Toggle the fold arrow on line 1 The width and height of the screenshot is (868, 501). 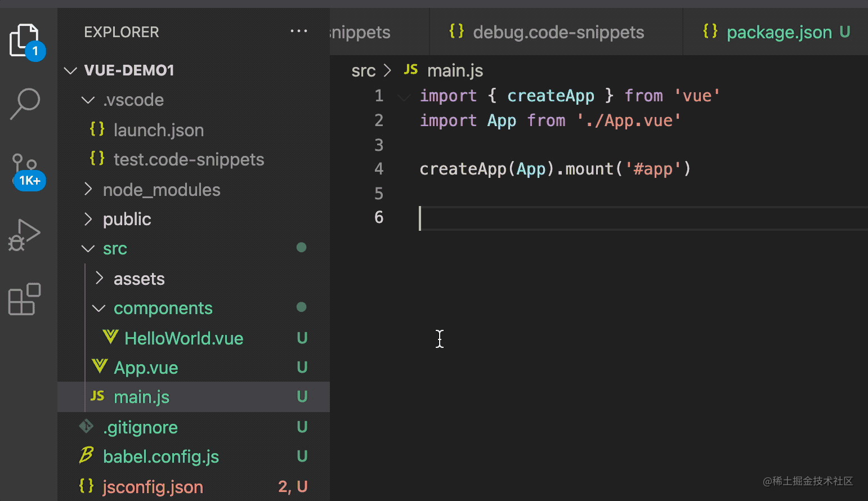(x=404, y=97)
